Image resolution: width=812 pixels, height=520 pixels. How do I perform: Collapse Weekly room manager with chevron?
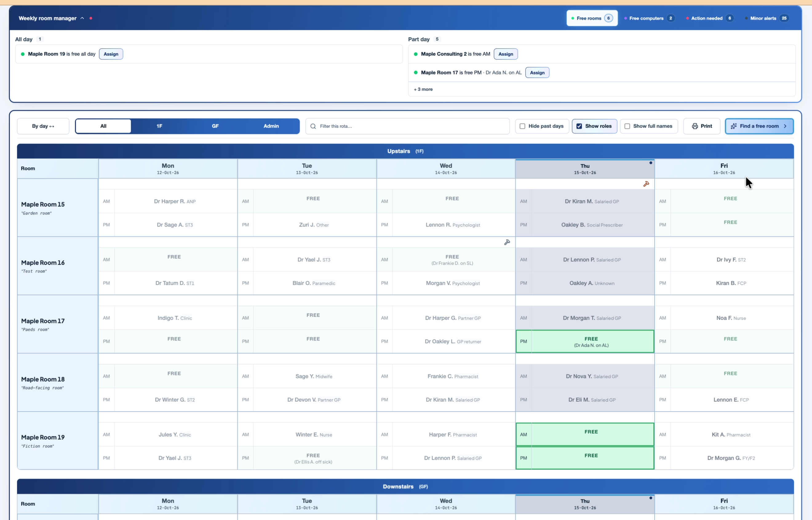click(x=82, y=18)
